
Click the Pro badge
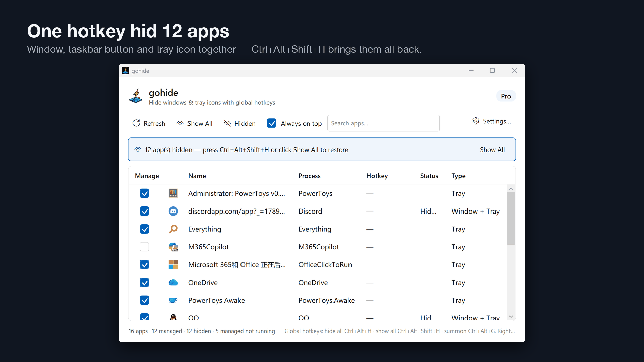click(506, 96)
